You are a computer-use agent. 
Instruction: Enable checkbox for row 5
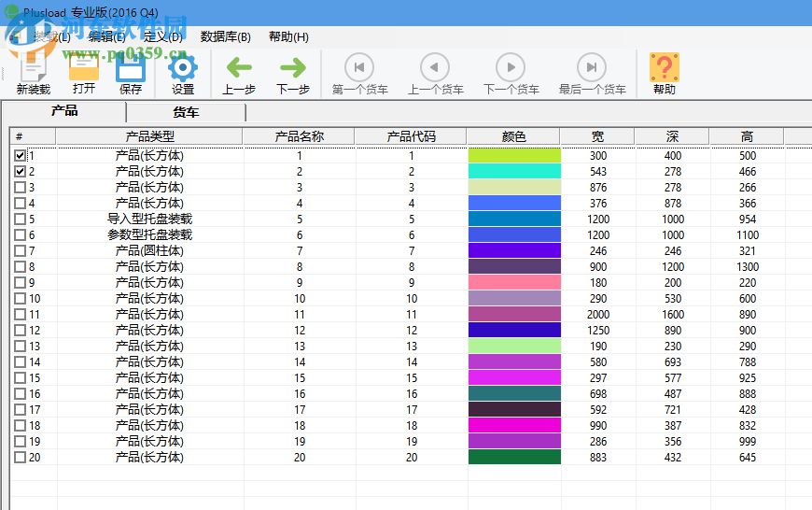pyautogui.click(x=20, y=220)
